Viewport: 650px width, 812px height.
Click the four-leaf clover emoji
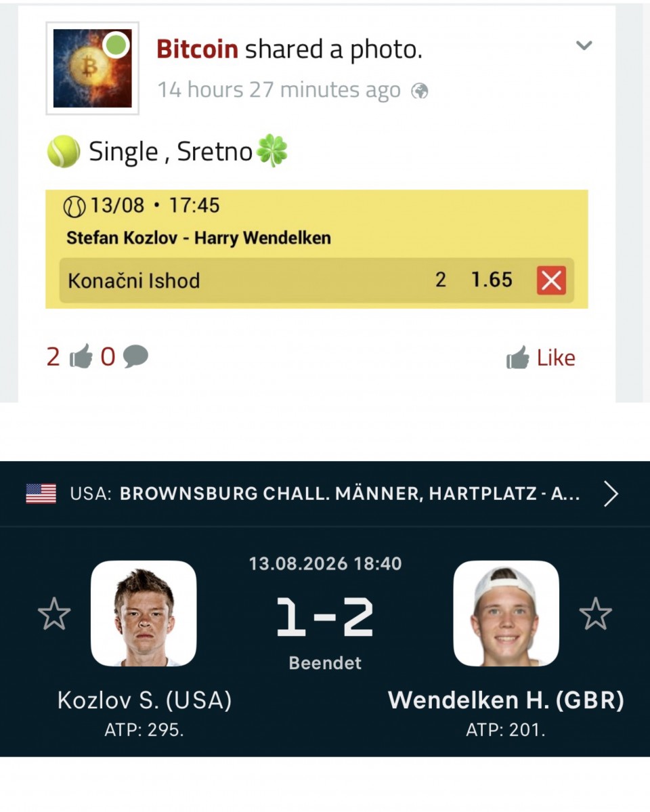tap(272, 151)
